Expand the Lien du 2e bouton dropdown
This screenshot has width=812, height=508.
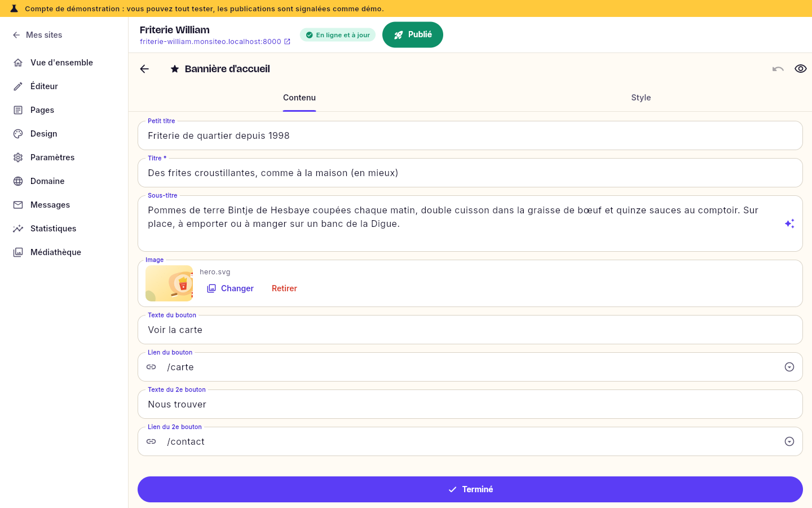pyautogui.click(x=789, y=441)
